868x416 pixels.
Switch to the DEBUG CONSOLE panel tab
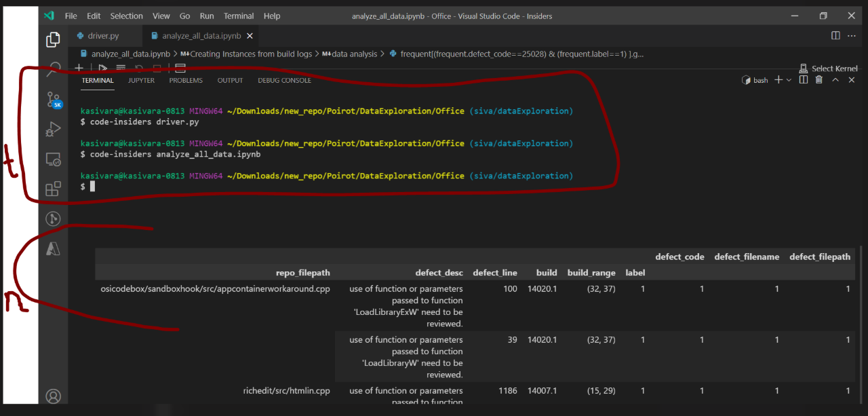coord(284,80)
